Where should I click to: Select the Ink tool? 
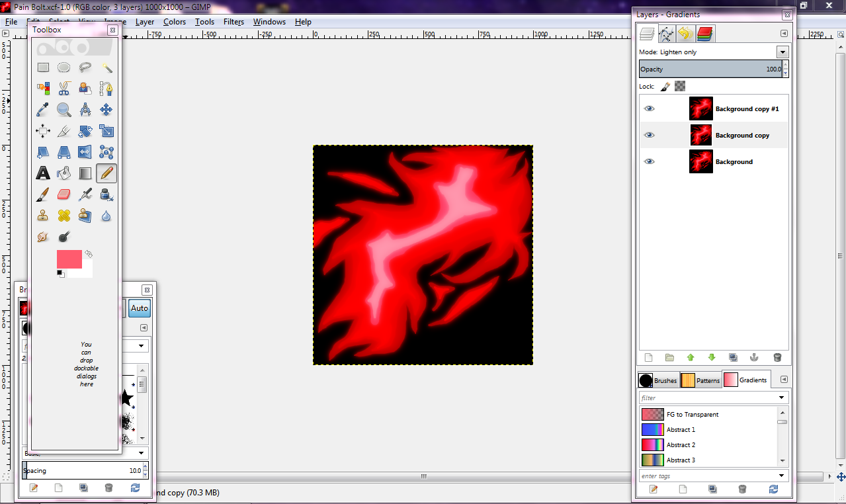(106, 194)
